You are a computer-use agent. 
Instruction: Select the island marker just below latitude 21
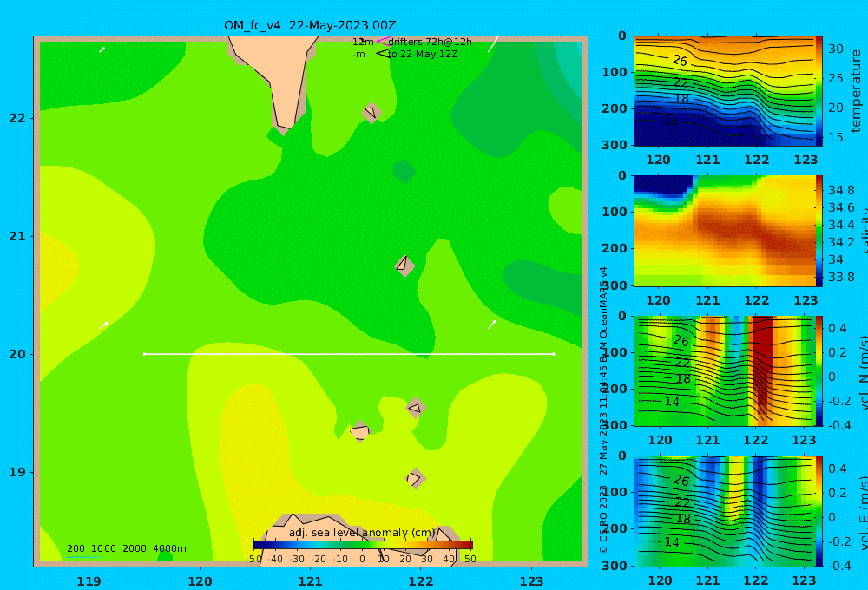pyautogui.click(x=404, y=265)
